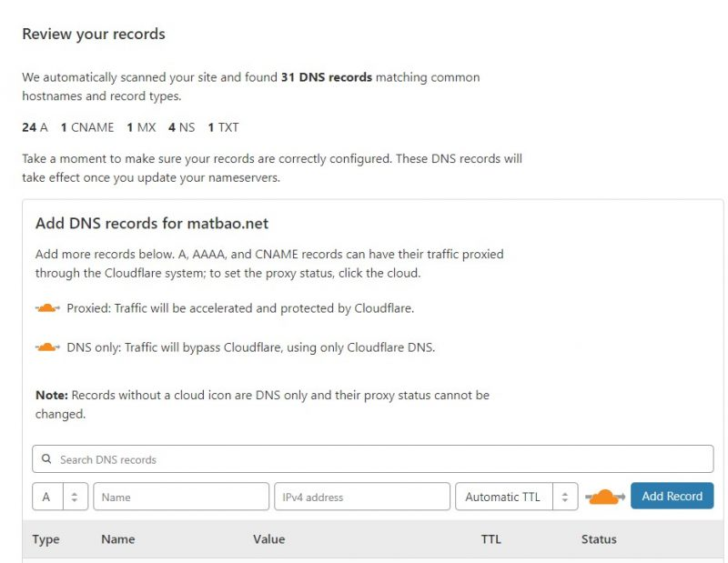The width and height of the screenshot is (728, 563).
Task: Click into the Name input field
Action: coord(181,497)
